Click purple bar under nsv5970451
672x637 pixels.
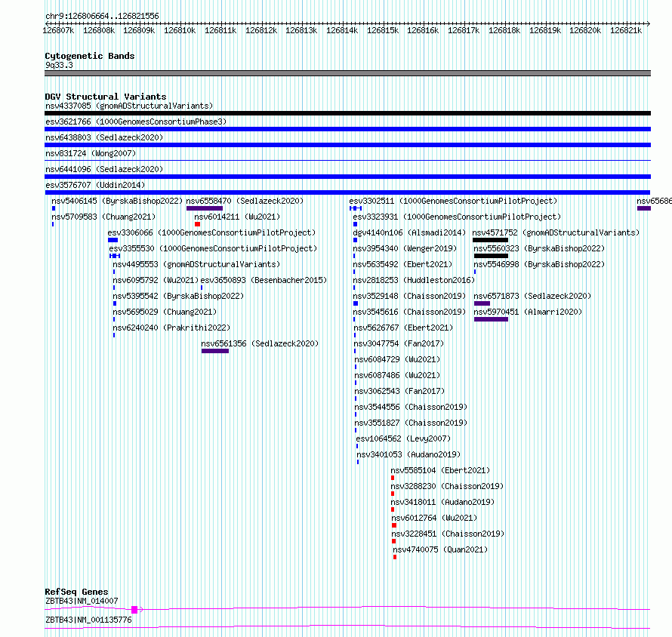pyautogui.click(x=491, y=319)
